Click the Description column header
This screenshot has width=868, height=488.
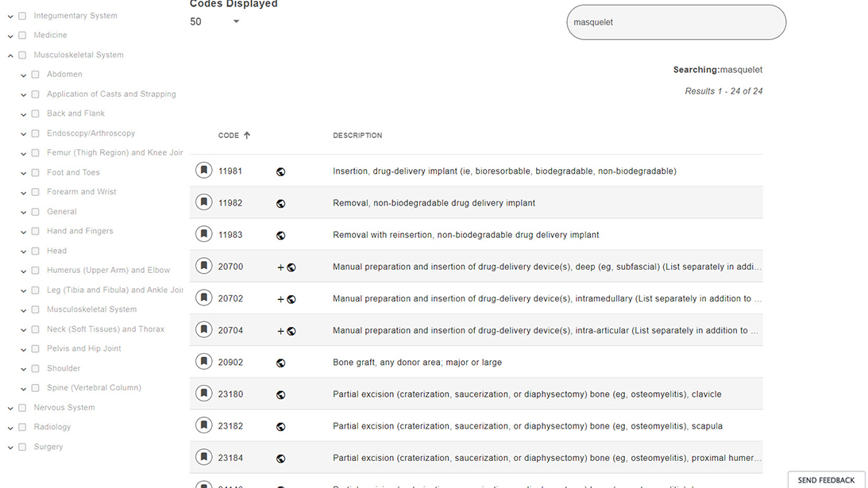tap(357, 136)
